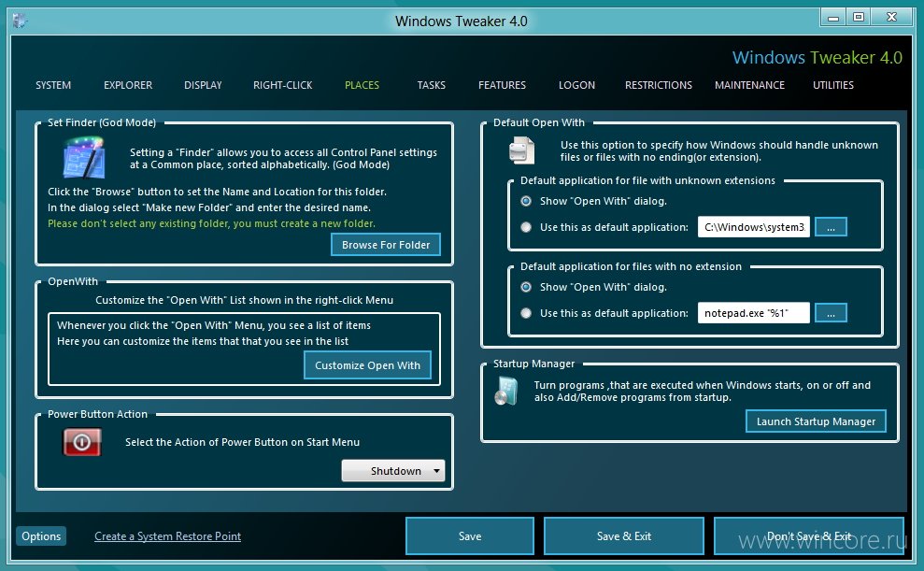Click the app icon in title bar

point(20,21)
